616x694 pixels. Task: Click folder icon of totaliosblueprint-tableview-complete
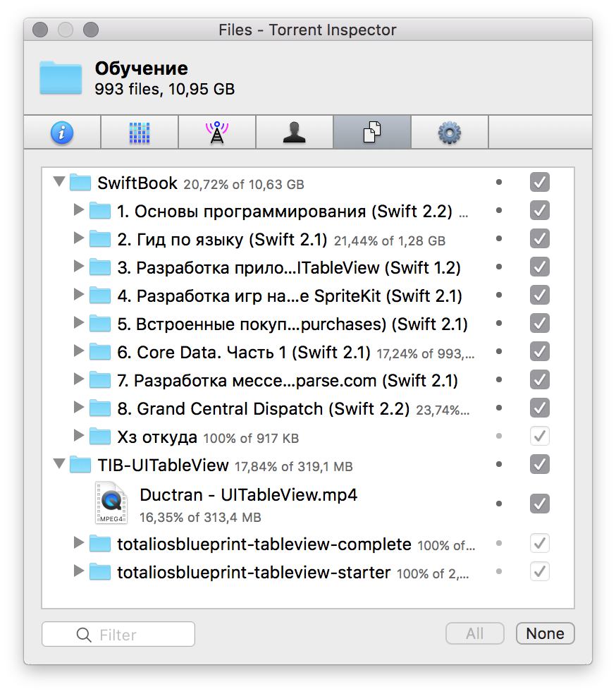[100, 544]
